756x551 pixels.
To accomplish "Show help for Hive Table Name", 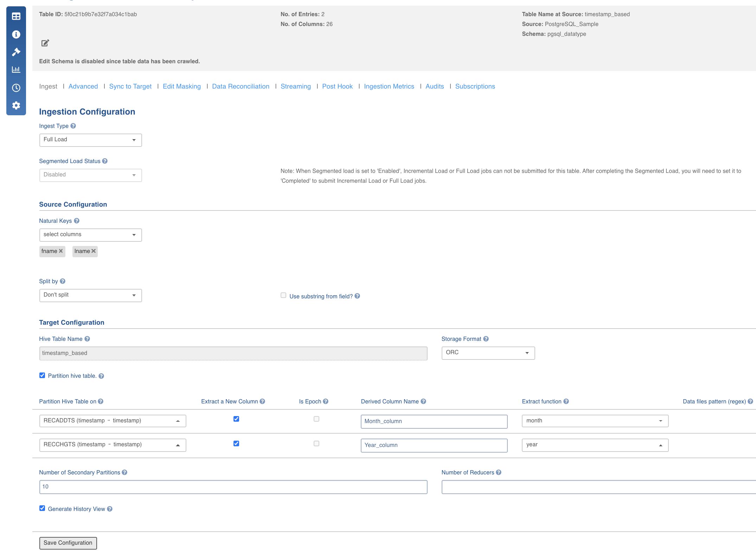I will coord(87,339).
